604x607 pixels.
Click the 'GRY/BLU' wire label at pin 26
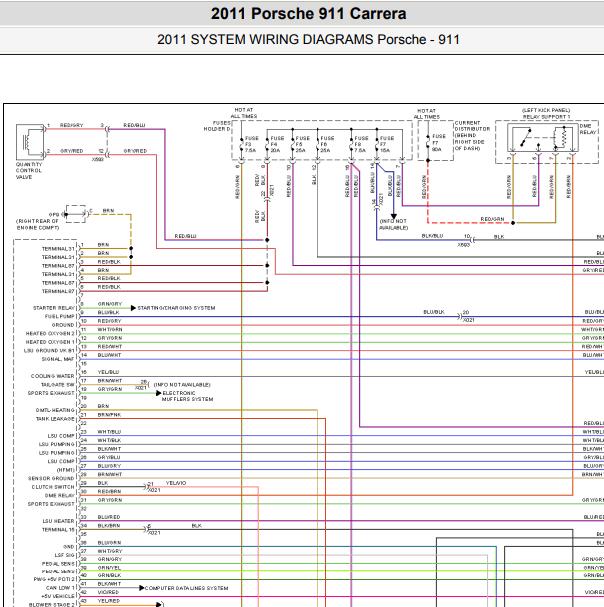click(109, 457)
